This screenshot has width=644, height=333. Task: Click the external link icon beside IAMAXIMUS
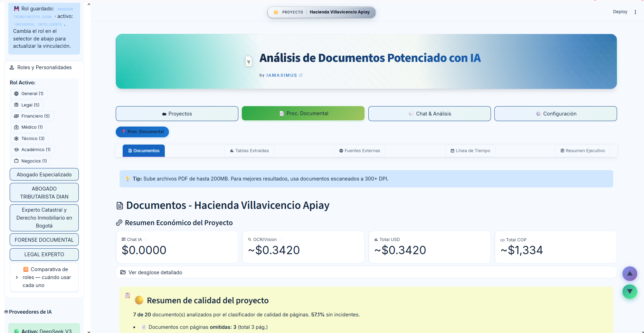pos(301,75)
